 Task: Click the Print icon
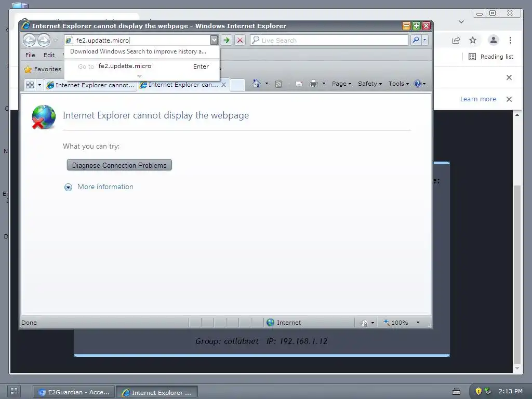pos(314,84)
